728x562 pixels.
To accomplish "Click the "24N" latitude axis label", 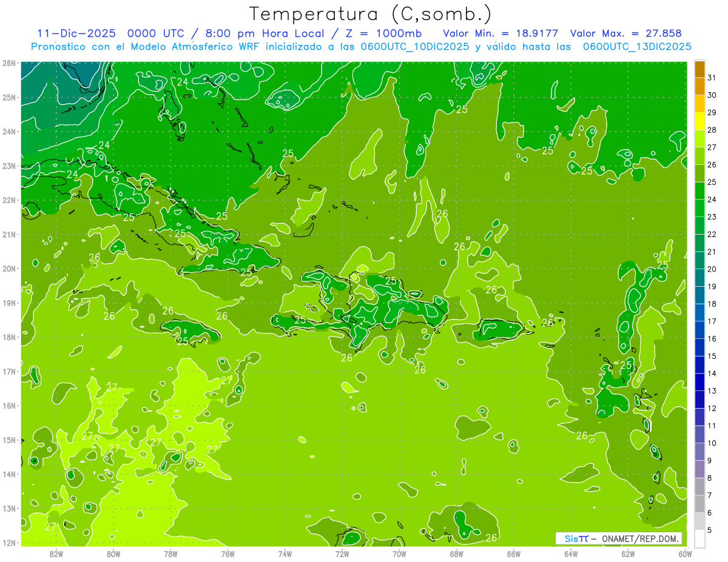I will click(x=9, y=132).
